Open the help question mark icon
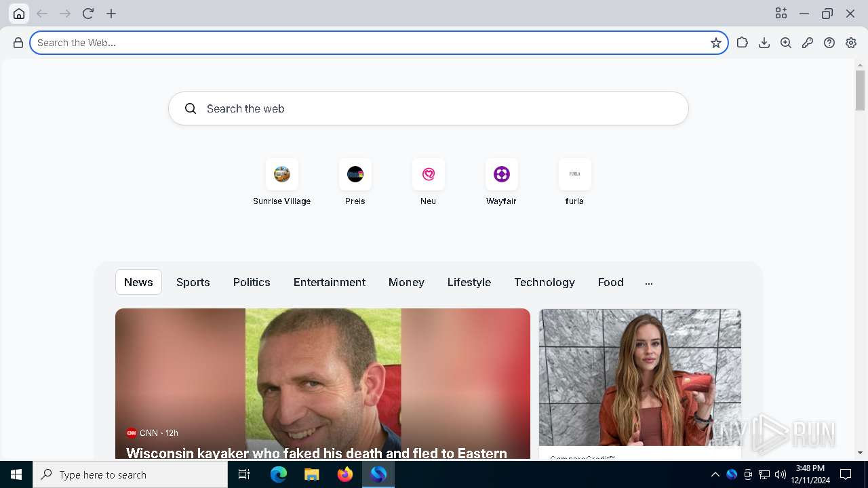The height and width of the screenshot is (488, 868). (829, 43)
